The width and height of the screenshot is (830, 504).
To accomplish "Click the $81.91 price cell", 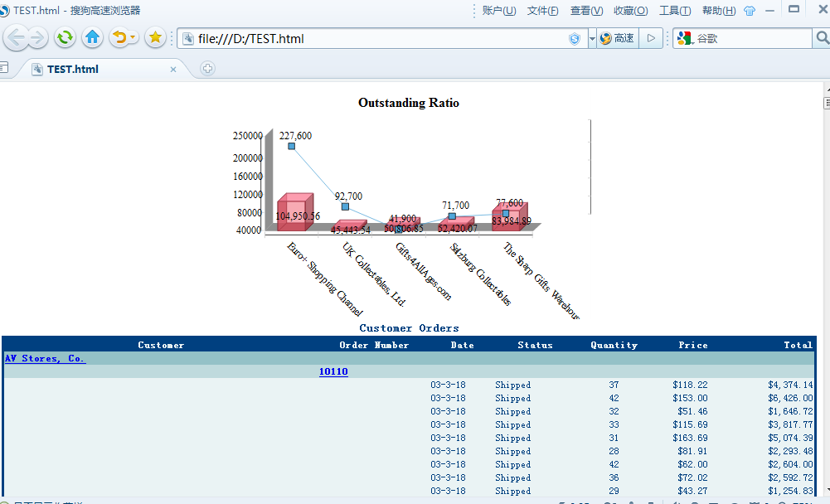I will [692, 451].
